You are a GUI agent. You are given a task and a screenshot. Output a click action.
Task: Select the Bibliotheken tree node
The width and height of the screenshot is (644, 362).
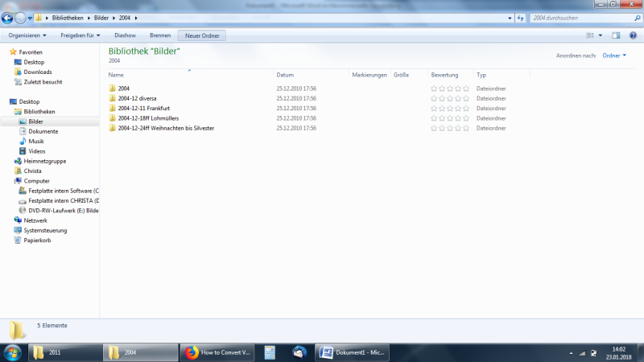click(x=39, y=112)
